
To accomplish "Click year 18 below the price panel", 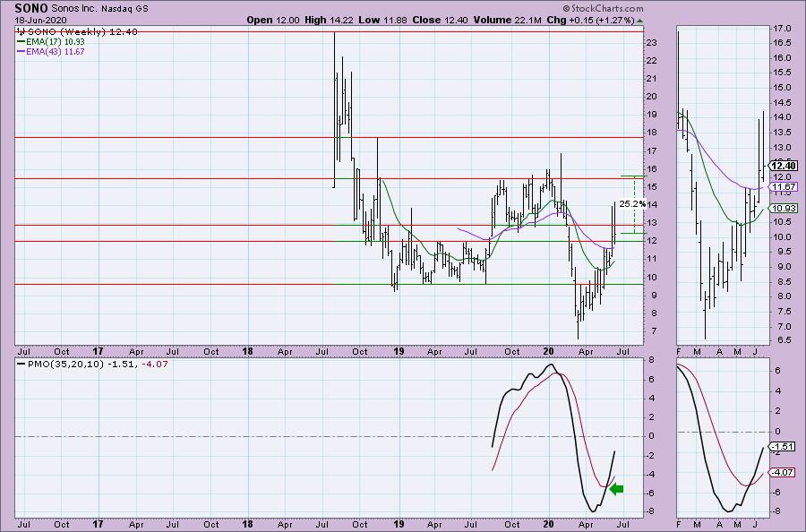I will (x=248, y=352).
